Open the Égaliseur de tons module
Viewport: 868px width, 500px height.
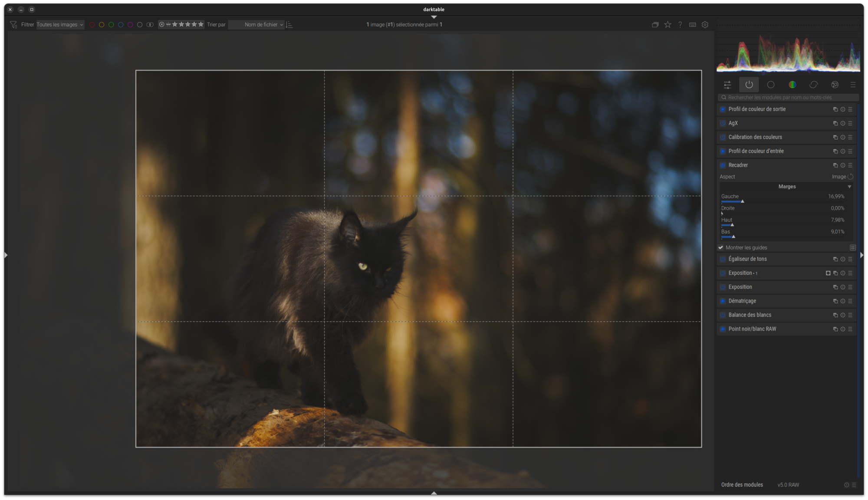click(x=747, y=259)
